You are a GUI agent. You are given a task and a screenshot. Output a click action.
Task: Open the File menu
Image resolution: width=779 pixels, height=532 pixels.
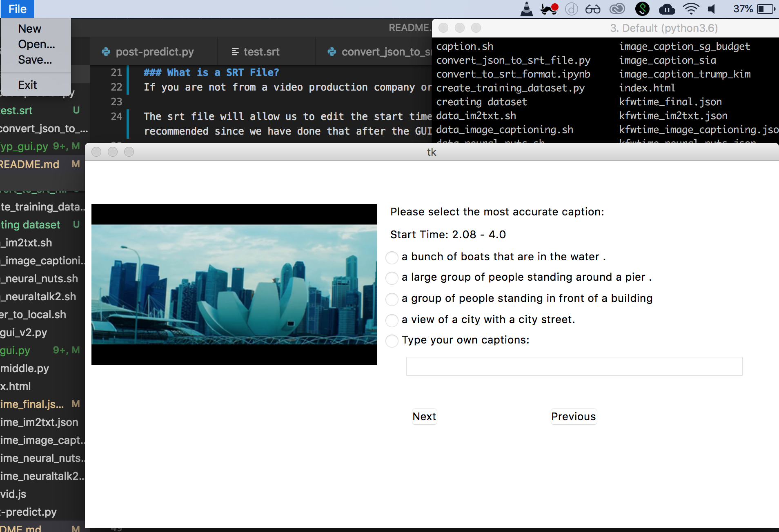point(17,9)
